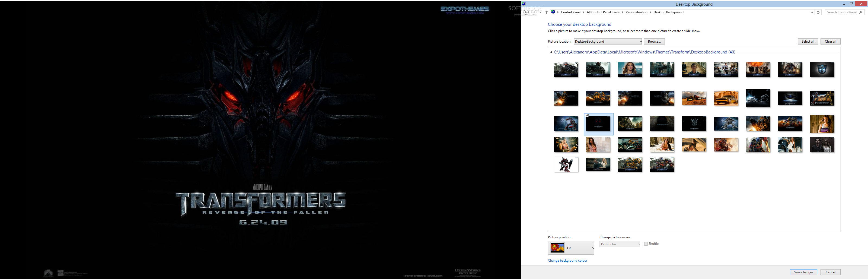The height and width of the screenshot is (279, 868).
Task: Go back with the Back arrow
Action: tap(526, 12)
